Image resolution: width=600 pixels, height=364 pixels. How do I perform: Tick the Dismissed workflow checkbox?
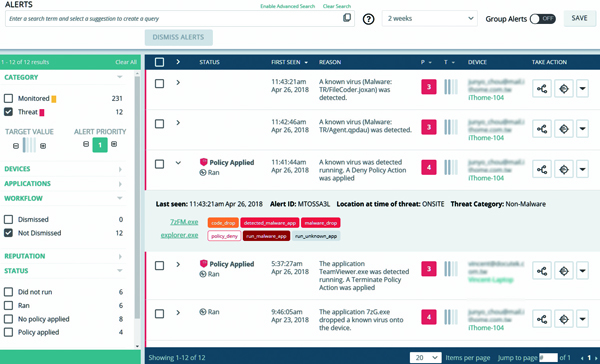[8, 219]
